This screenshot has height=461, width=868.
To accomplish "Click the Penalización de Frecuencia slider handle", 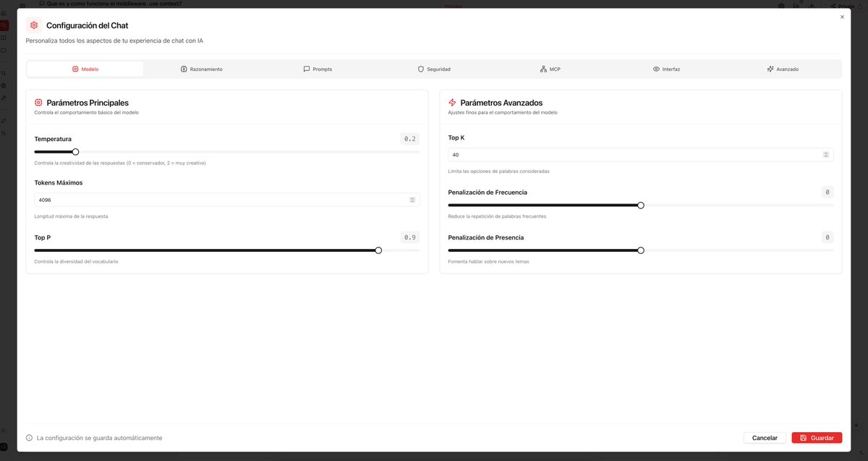I will [641, 206].
